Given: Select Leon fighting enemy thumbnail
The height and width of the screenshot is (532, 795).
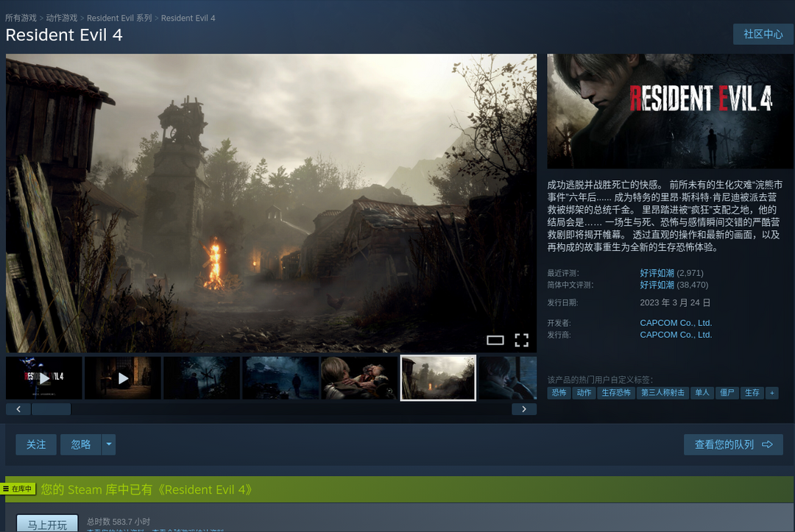Looking at the screenshot, I should coord(359,378).
